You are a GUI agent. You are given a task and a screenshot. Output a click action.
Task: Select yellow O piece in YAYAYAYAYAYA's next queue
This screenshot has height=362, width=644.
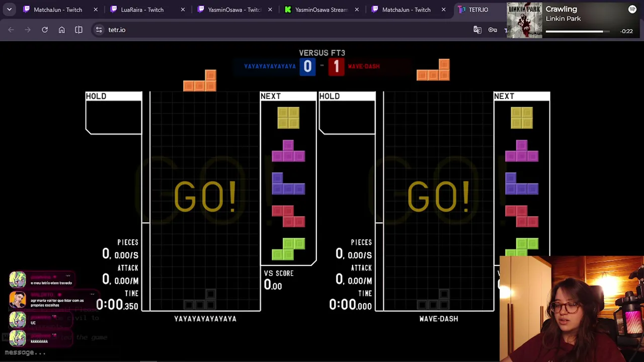[x=288, y=118]
